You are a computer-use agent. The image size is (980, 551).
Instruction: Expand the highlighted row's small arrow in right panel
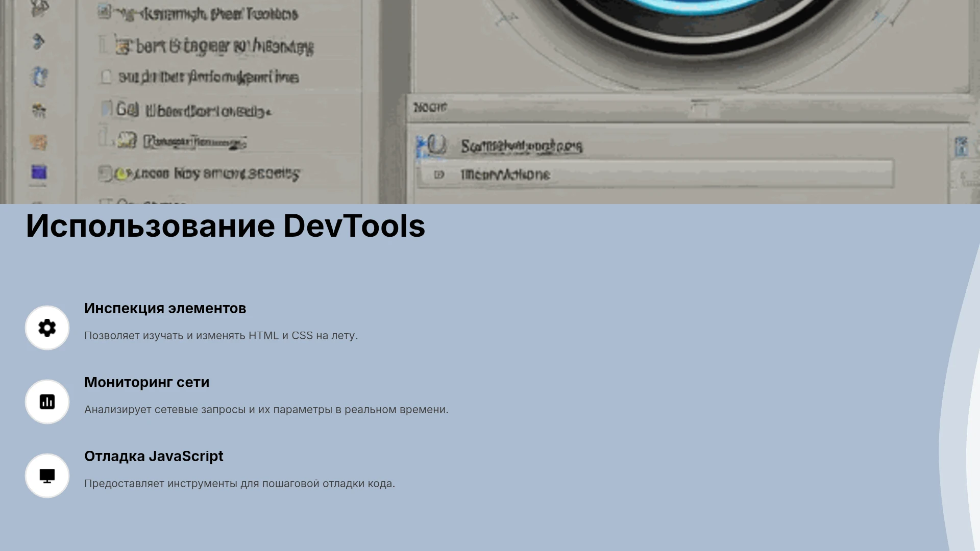(438, 175)
